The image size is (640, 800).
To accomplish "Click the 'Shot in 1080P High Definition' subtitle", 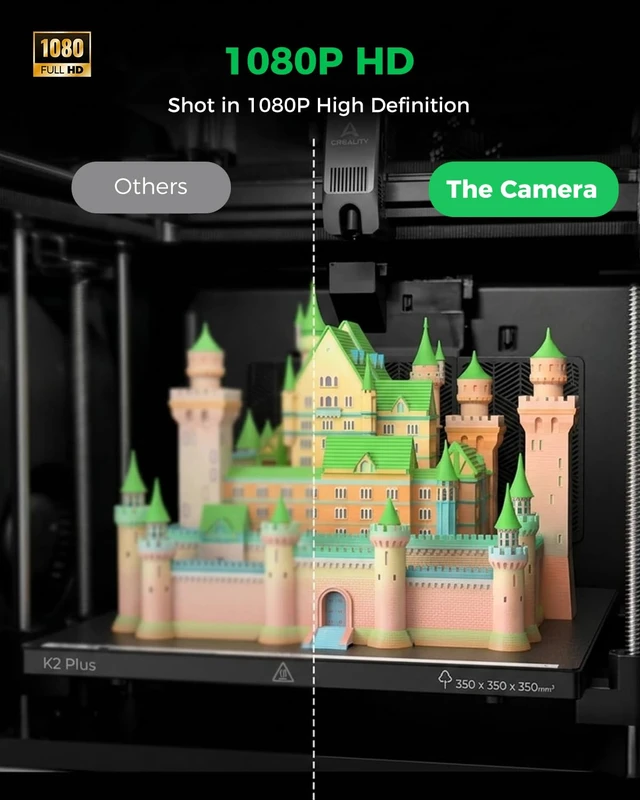I will pos(318,105).
